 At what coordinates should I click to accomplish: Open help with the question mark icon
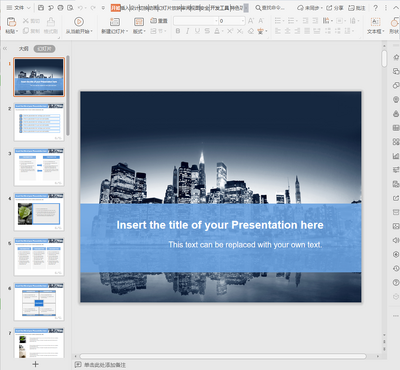[376, 7]
